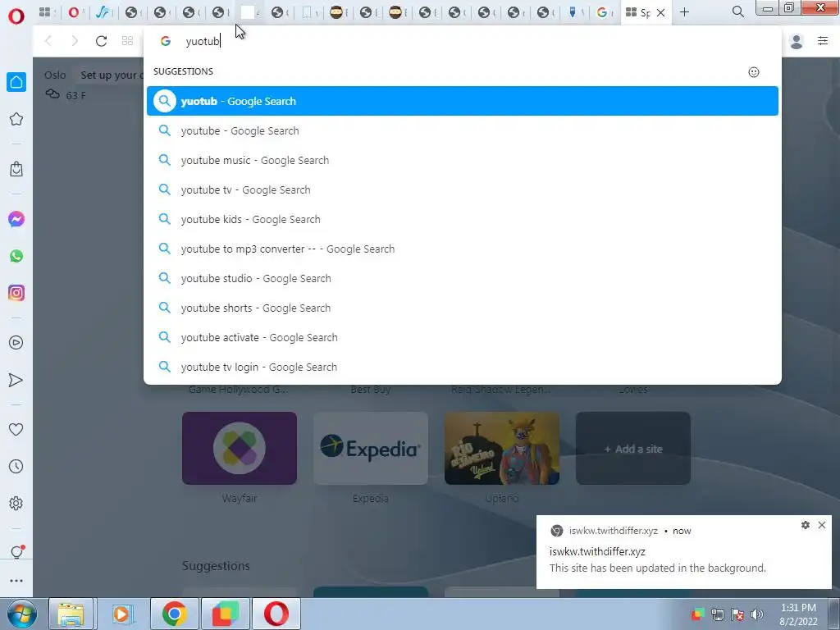Open the volume speaker tray icon
Image resolution: width=840 pixels, height=630 pixels.
tap(757, 614)
